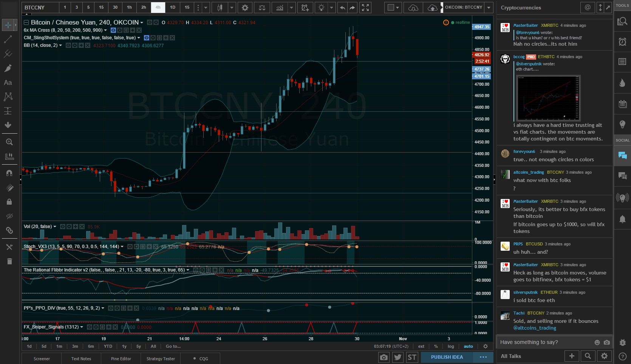Screen dimensions: 631x364
Task: Take a chart snapshot with the camera icon
Action: tap(384, 357)
